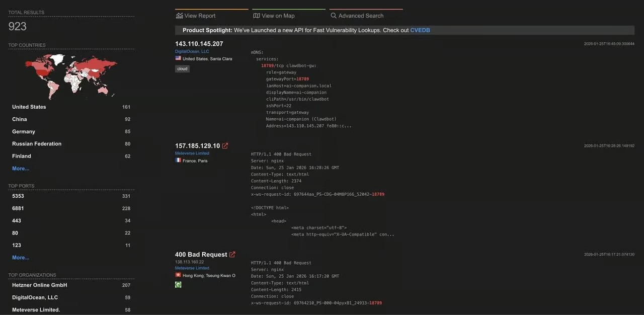
Task: Open external link icon beside 400 Bad Request
Action: point(232,255)
